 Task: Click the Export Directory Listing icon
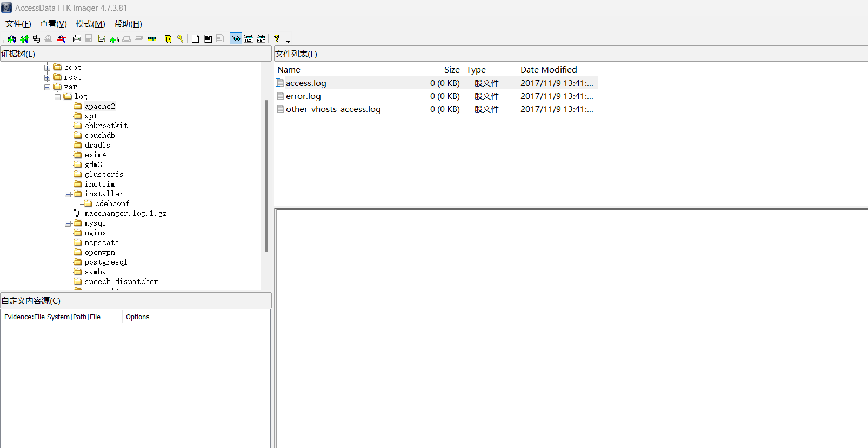pos(220,39)
